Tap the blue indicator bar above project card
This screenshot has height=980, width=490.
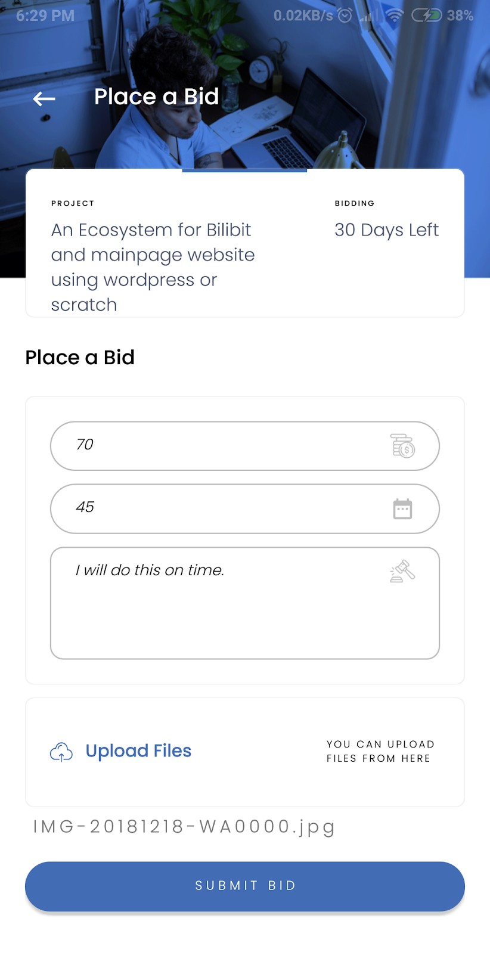tap(244, 170)
